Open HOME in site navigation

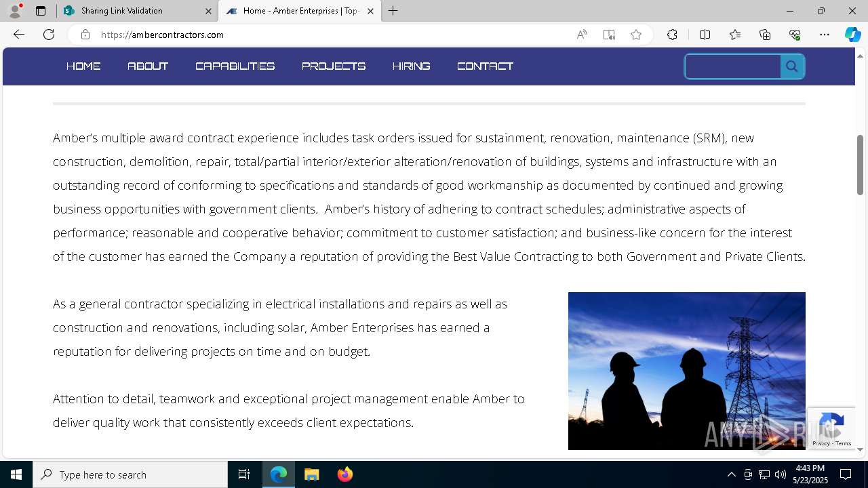[83, 66]
